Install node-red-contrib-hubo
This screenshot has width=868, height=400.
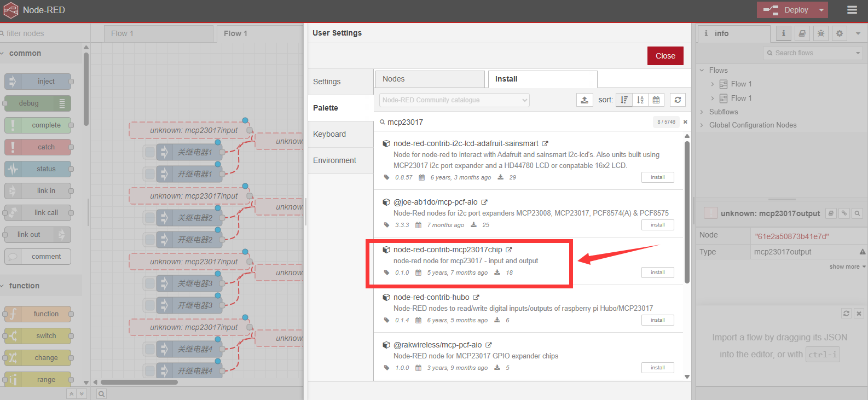tap(658, 320)
